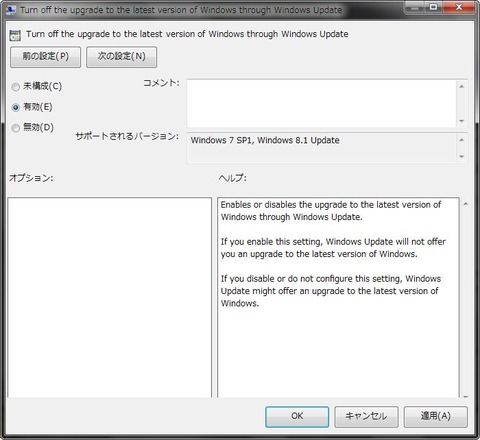
Task: Click the "If you disable or do not configure" paragraph
Action: tap(331, 291)
